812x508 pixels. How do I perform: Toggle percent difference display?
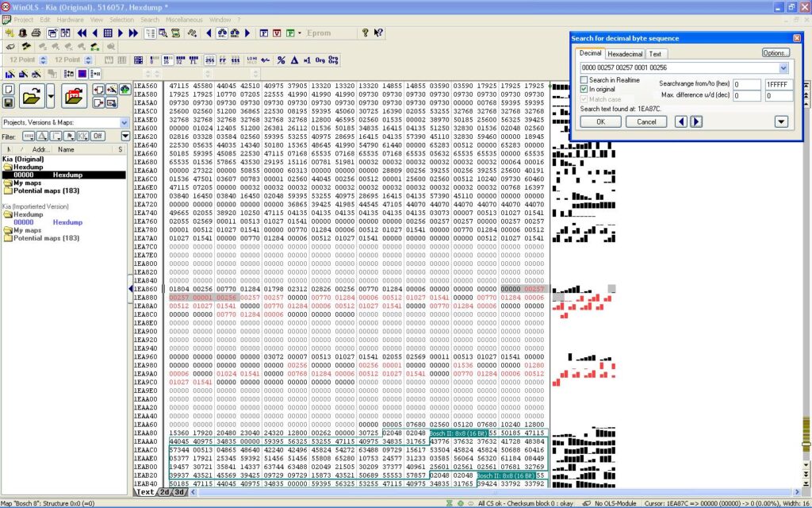[281, 60]
